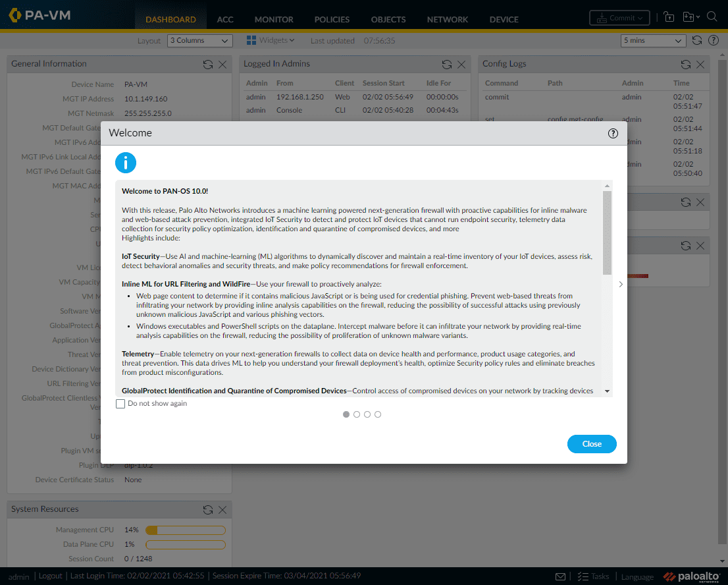Open the Layout 3 Columns dropdown

[x=199, y=41]
